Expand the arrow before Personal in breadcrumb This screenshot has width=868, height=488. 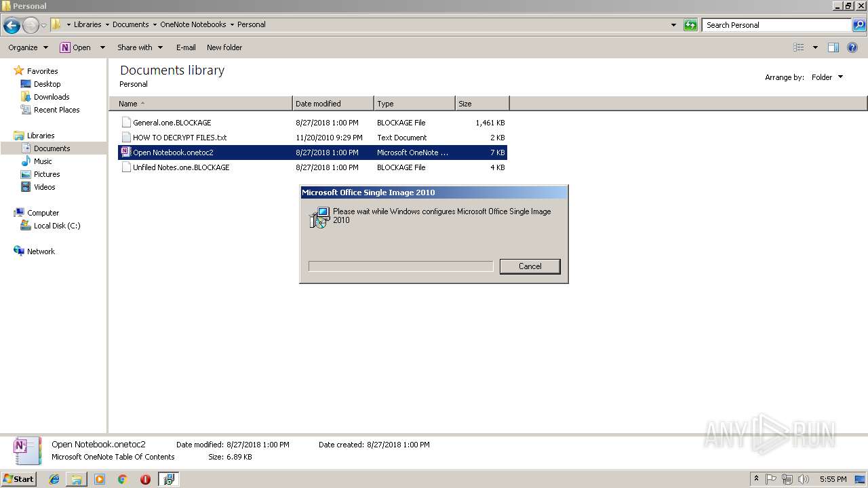pyautogui.click(x=232, y=24)
